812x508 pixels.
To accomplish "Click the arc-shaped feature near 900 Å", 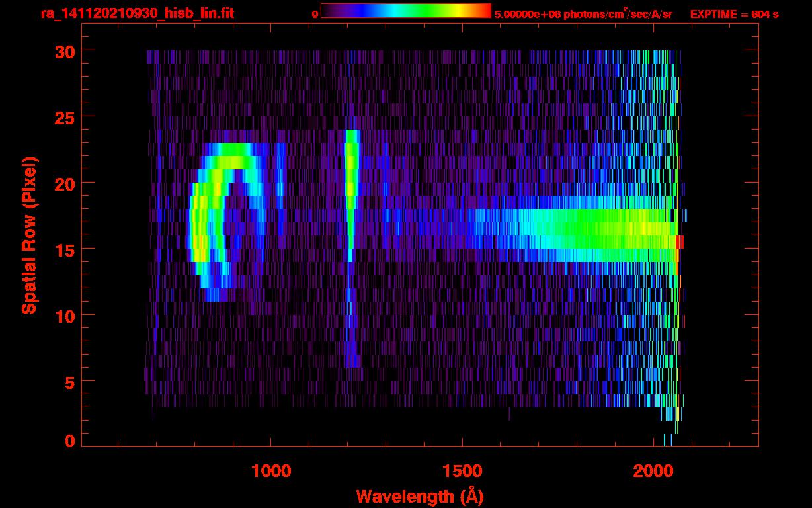I will pyautogui.click(x=227, y=222).
